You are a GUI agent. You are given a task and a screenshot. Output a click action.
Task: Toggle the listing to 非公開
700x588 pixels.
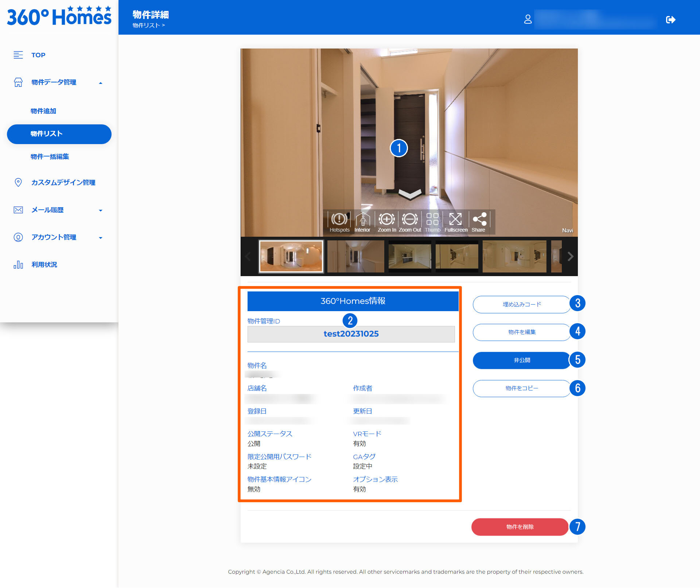click(521, 360)
